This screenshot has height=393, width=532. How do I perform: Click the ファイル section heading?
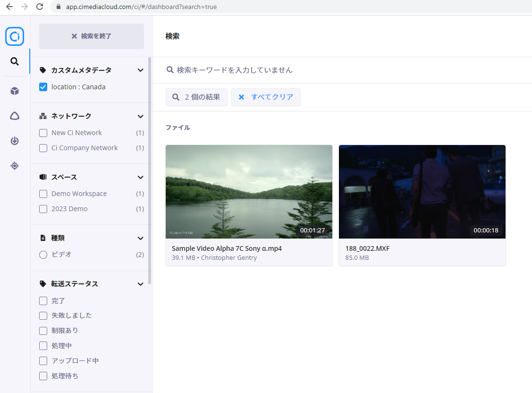178,128
